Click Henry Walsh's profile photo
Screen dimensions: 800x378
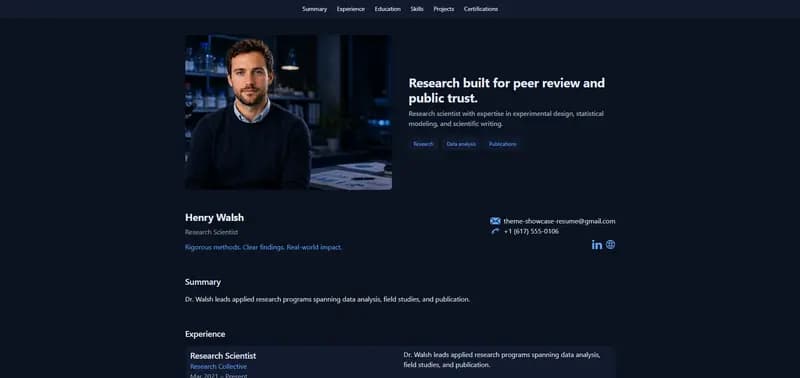(288, 112)
